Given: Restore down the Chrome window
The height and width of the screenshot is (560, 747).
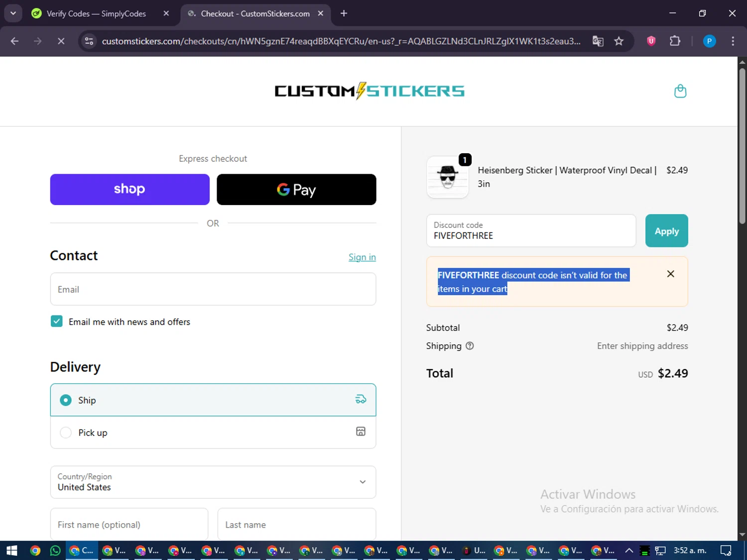Looking at the screenshot, I should (702, 13).
